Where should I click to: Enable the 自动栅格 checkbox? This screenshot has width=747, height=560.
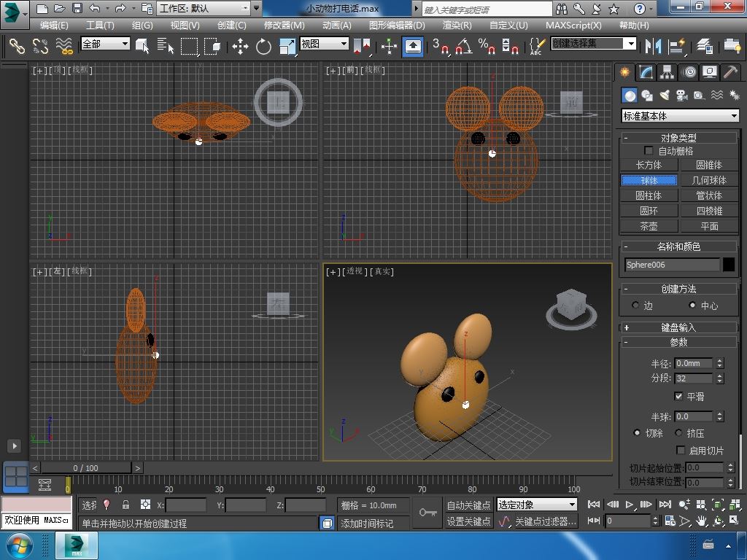649,150
